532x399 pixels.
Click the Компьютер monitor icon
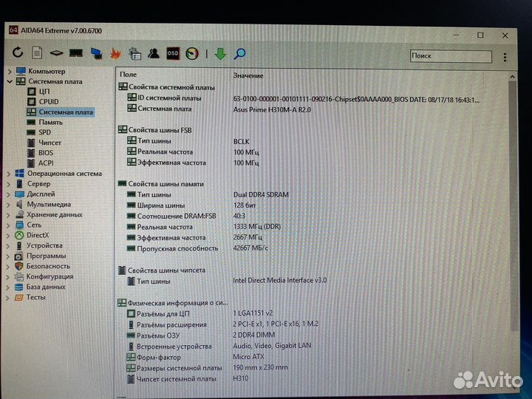(x=21, y=71)
